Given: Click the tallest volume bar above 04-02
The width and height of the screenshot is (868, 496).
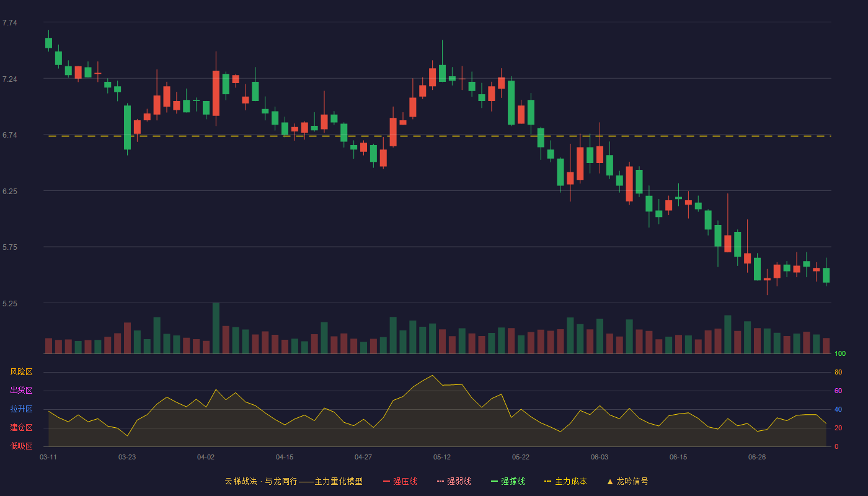Looking at the screenshot, I should [216, 328].
